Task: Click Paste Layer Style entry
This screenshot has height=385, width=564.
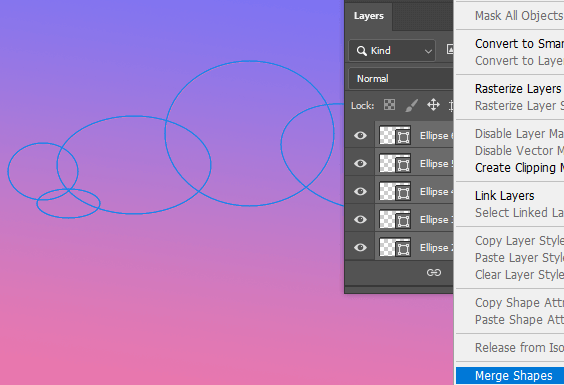Action: 519,258
